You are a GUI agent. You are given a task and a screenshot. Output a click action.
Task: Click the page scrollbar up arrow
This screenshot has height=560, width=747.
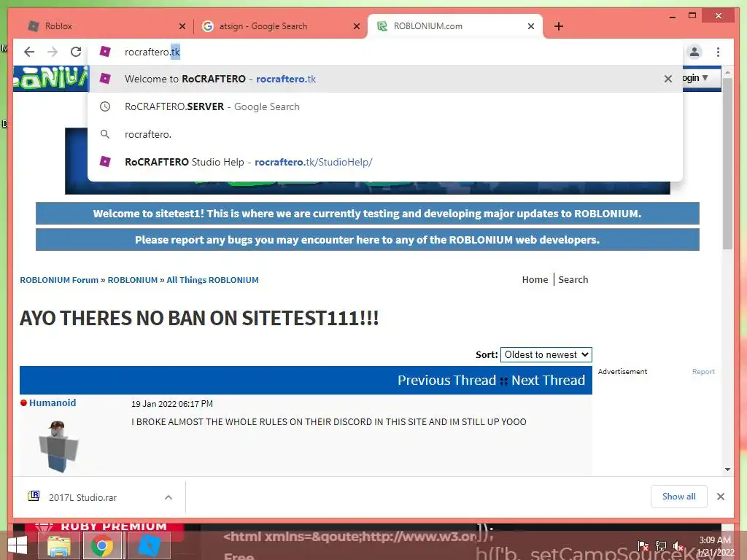pos(727,72)
